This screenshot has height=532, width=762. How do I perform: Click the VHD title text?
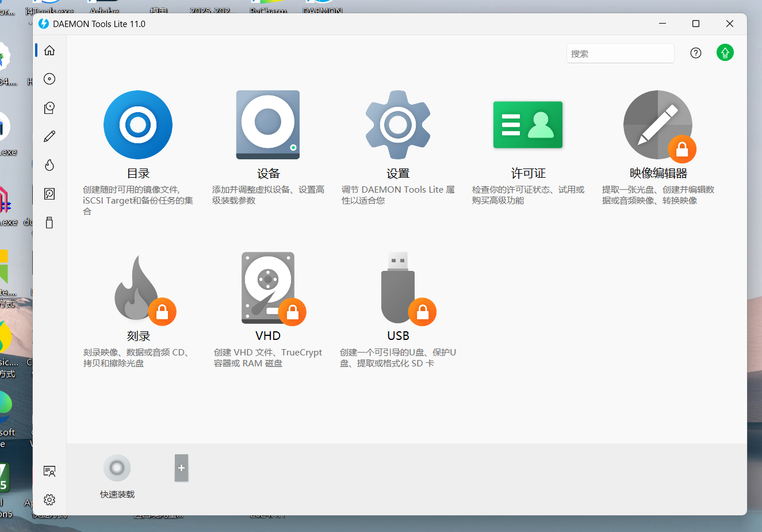coord(268,336)
